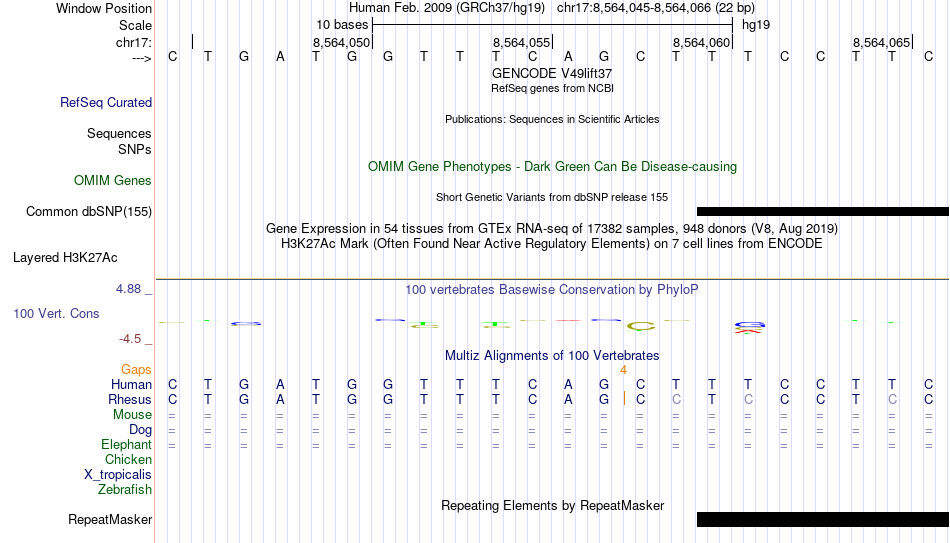Click the Common dbSNP black variant bar
Viewport: 950px width, 543px height.
tap(823, 212)
